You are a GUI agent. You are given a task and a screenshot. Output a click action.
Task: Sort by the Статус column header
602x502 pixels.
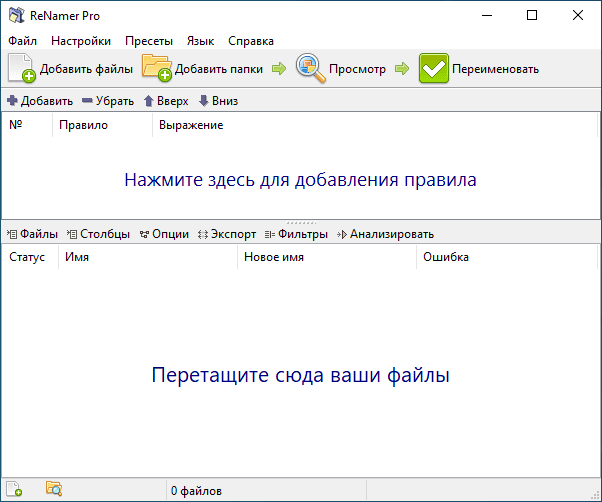(x=30, y=257)
